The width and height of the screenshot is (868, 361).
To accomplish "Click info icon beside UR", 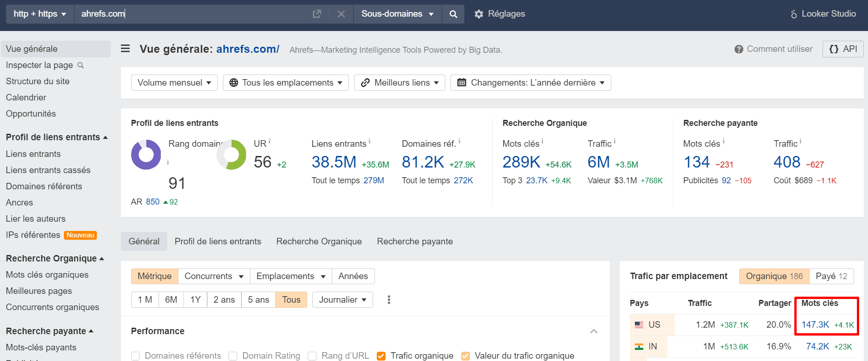I will 269,141.
